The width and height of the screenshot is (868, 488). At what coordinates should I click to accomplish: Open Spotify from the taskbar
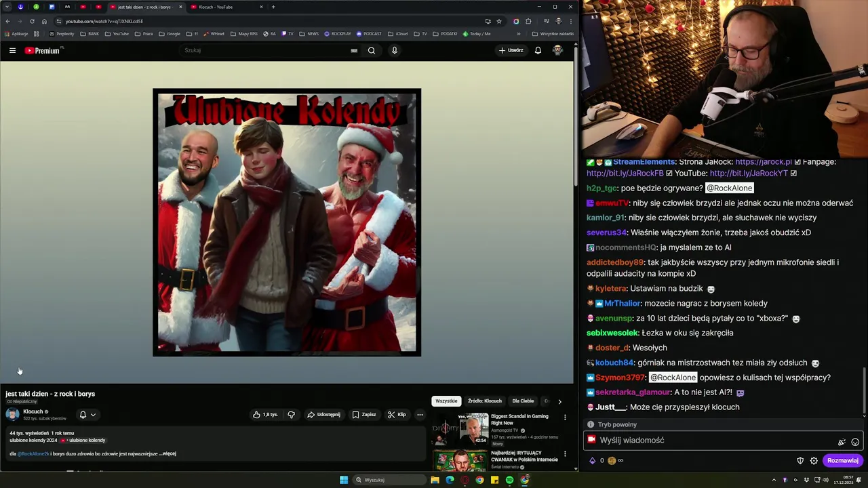pyautogui.click(x=509, y=480)
